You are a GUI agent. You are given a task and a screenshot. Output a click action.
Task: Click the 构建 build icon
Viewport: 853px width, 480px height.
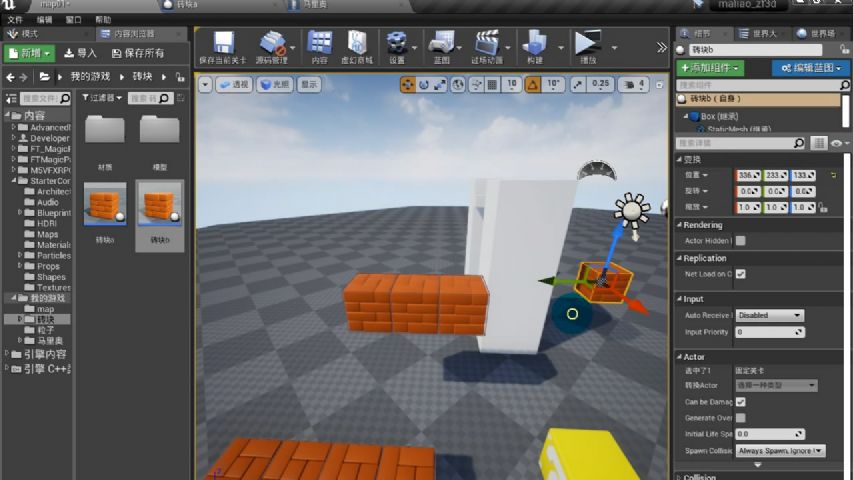click(x=535, y=47)
